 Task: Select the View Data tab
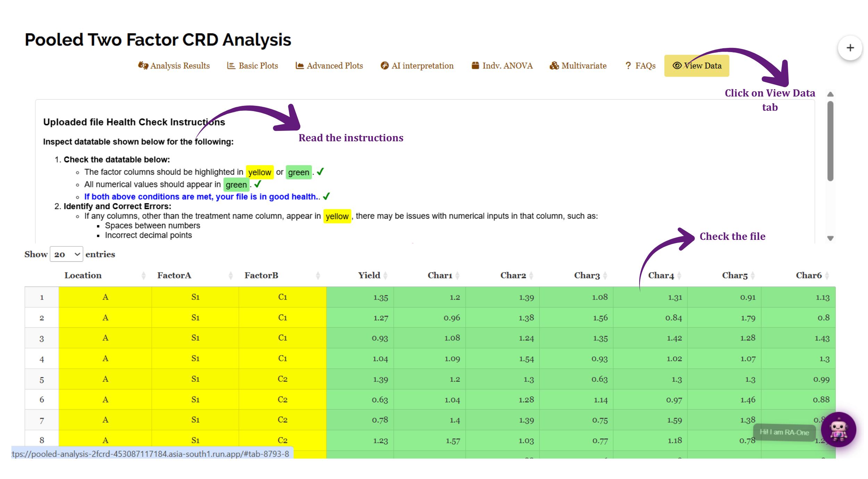[x=696, y=66]
